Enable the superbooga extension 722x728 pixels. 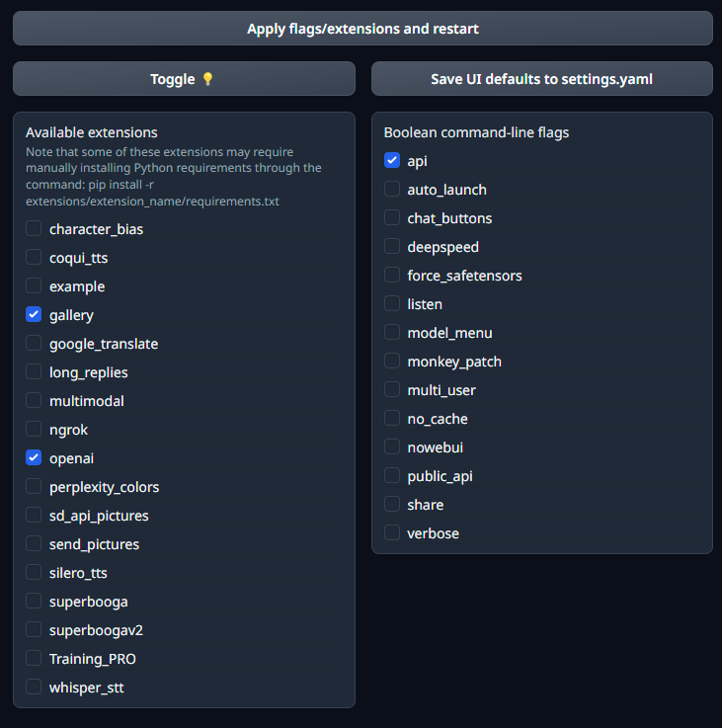click(x=34, y=601)
